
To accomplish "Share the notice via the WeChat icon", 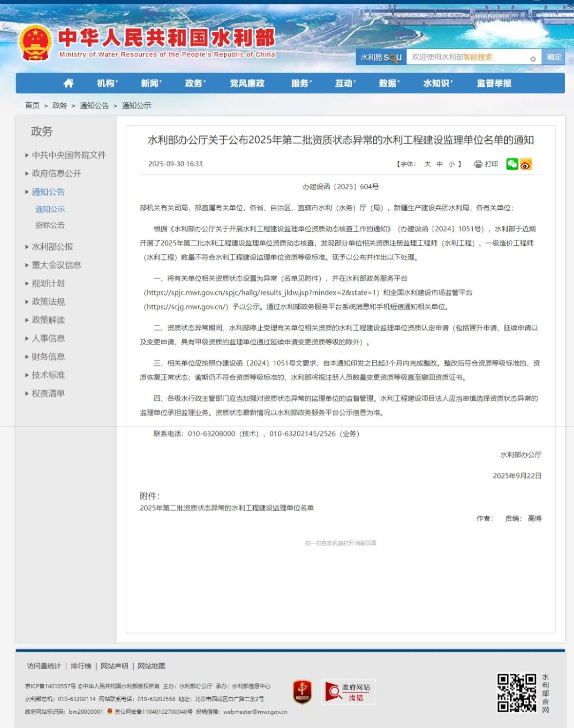I will 512,164.
